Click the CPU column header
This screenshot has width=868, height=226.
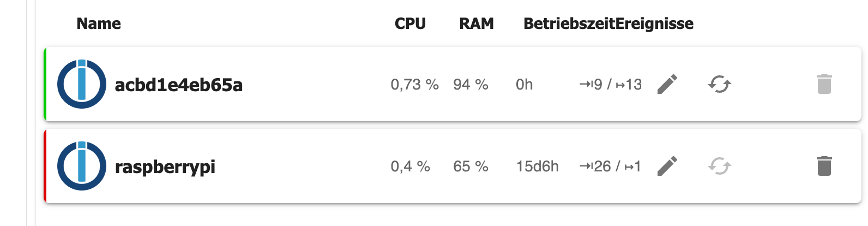click(410, 23)
